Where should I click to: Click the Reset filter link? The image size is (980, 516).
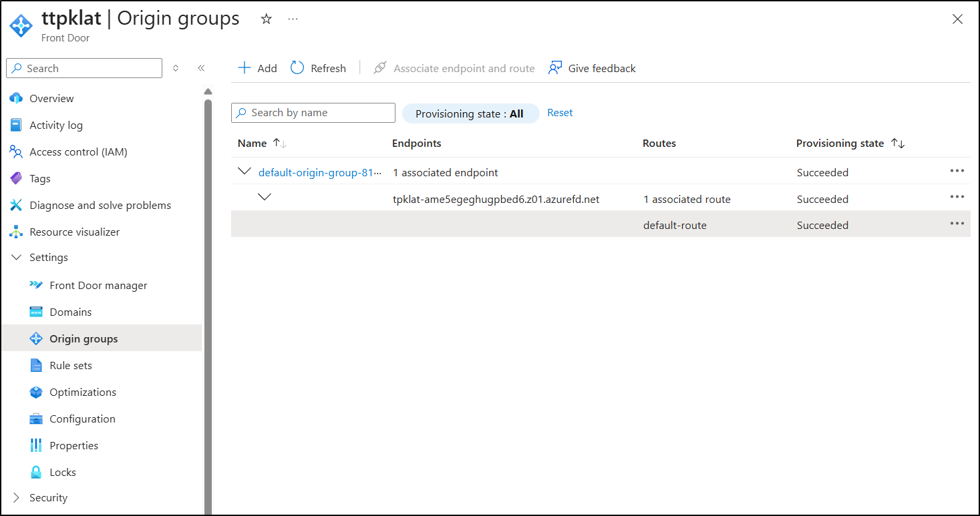[560, 113]
